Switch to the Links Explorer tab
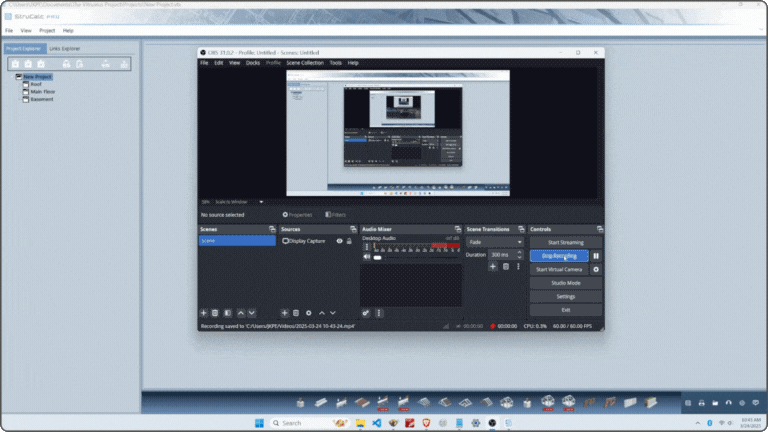This screenshot has height=432, width=768. coord(65,48)
